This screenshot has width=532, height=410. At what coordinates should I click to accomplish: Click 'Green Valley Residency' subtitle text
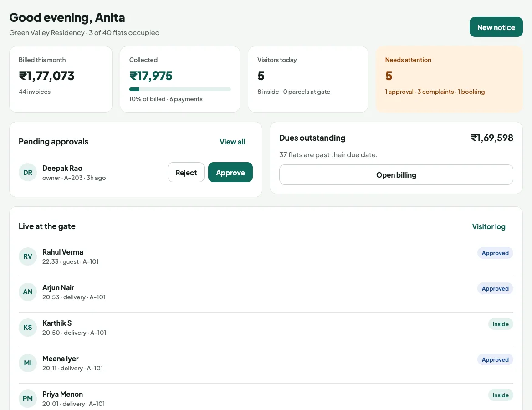(x=47, y=33)
